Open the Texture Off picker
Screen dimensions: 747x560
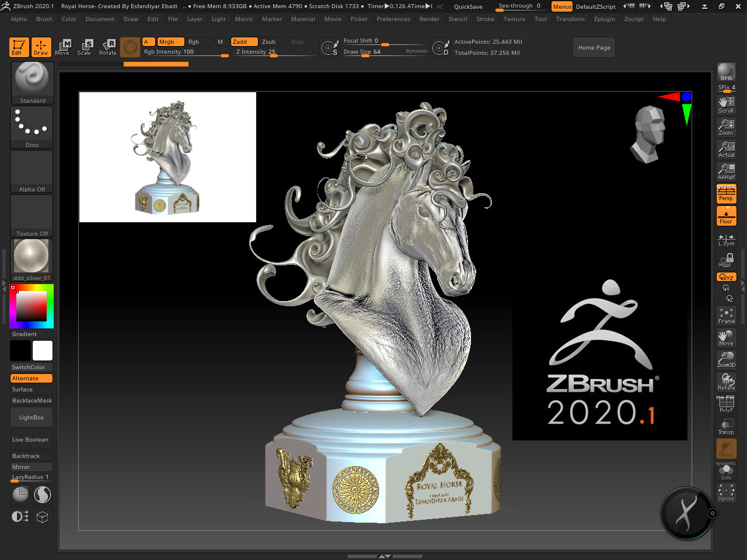tap(32, 216)
